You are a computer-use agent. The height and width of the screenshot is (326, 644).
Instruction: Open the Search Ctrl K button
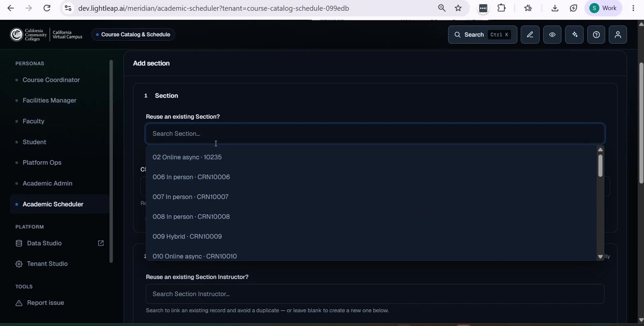point(482,35)
